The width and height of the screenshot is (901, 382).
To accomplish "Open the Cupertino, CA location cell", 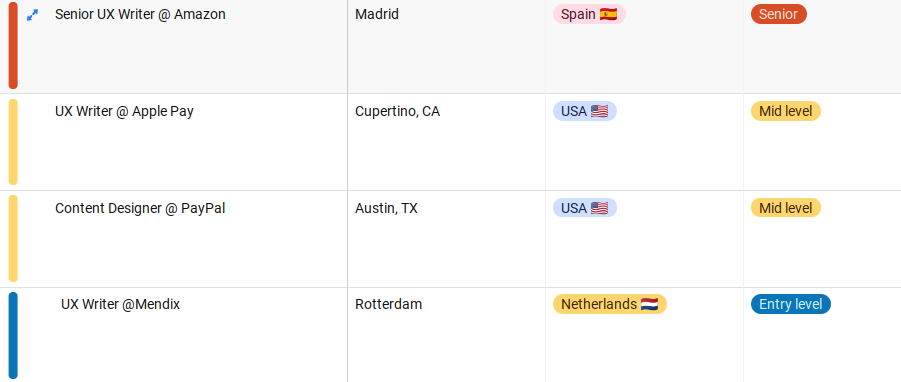I will [446, 142].
